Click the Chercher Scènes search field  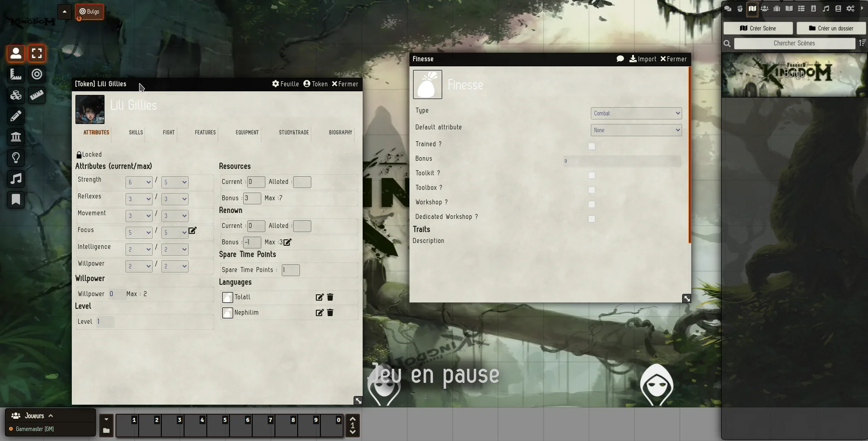click(x=794, y=44)
